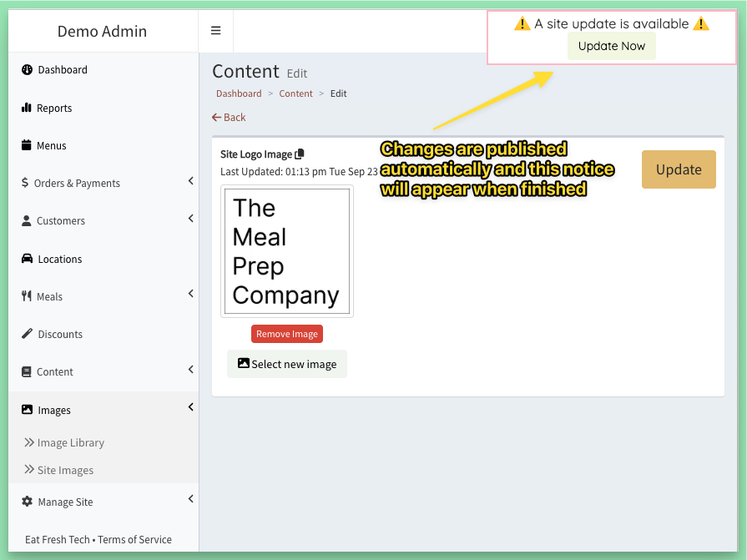Click the Images picture icon in sidebar
747x560 pixels.
click(x=28, y=410)
